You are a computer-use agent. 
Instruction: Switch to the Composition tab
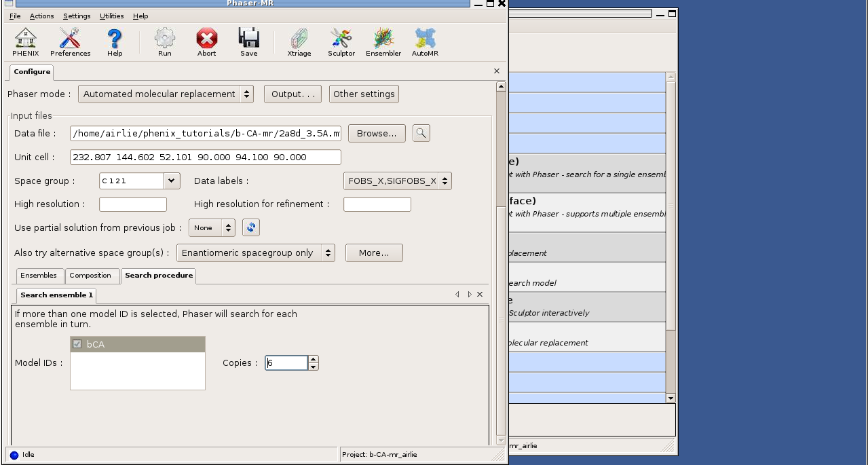click(x=90, y=276)
